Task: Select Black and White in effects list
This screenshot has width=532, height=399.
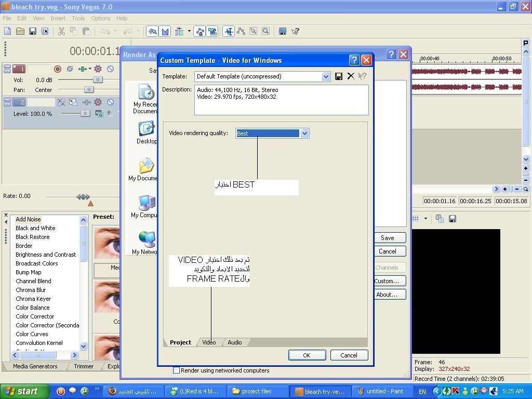Action: [35, 228]
